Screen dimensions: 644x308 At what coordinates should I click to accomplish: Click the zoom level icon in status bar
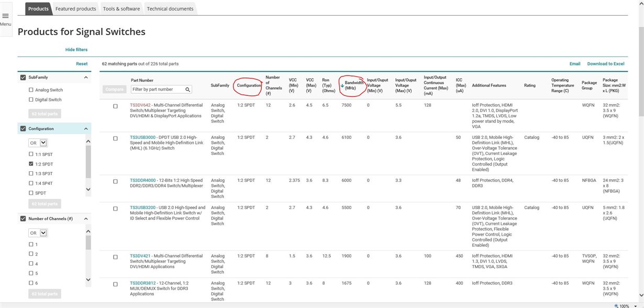[616, 305]
